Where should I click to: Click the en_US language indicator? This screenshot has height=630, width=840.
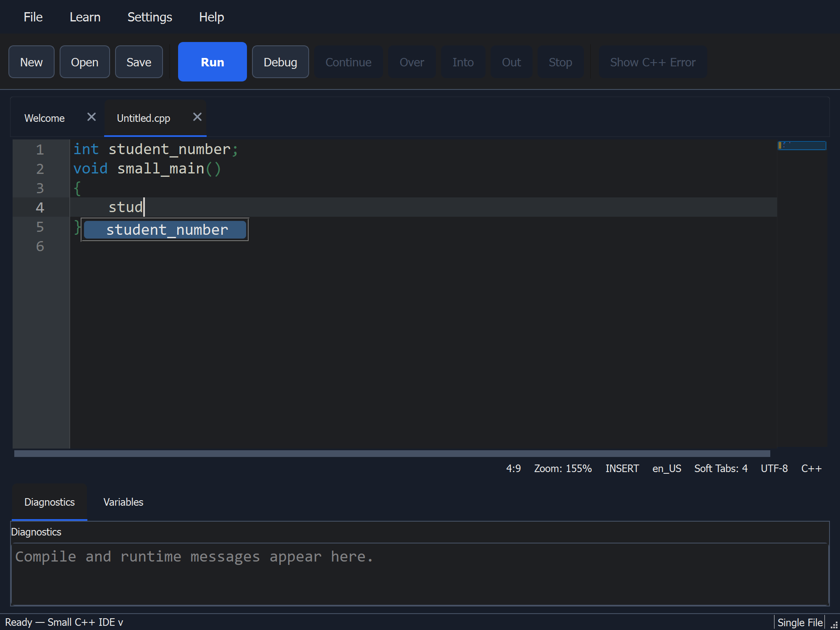coord(667,468)
